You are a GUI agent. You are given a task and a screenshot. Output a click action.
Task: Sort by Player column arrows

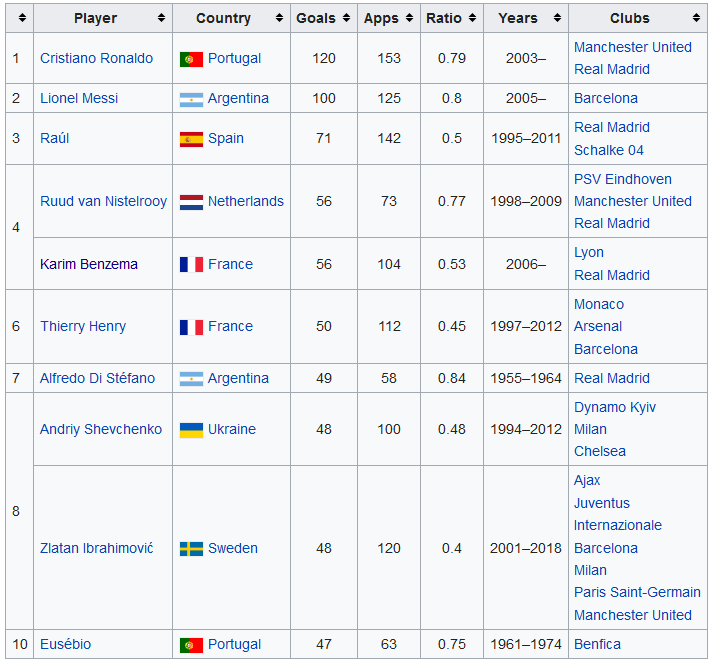161,18
